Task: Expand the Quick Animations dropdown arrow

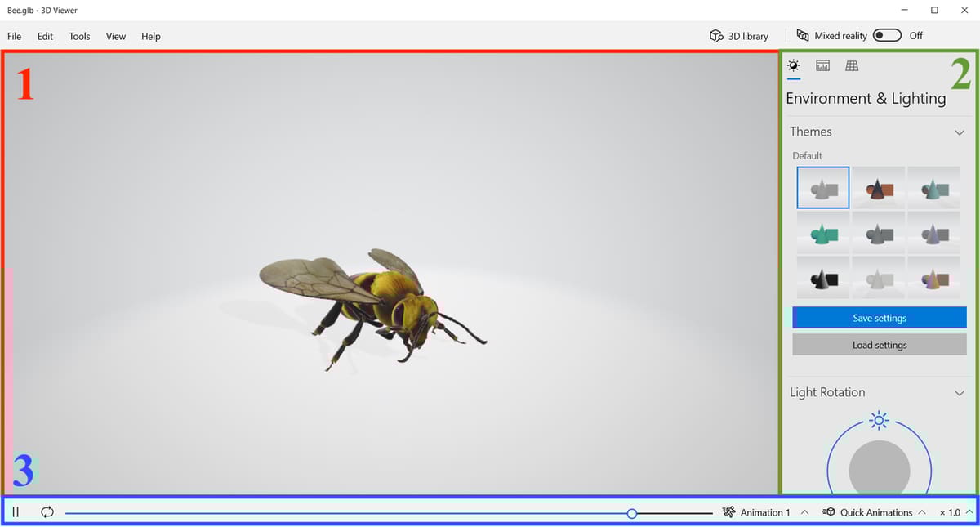Action: tap(922, 512)
